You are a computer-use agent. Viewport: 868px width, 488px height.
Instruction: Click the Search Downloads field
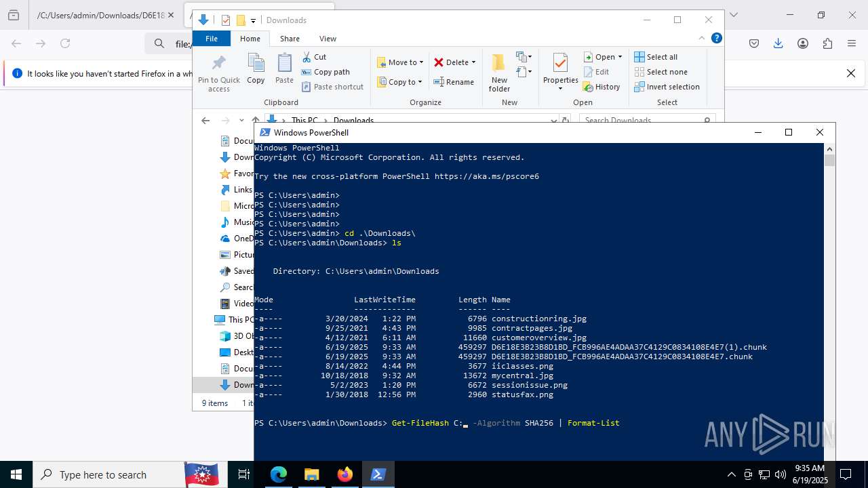click(x=648, y=121)
